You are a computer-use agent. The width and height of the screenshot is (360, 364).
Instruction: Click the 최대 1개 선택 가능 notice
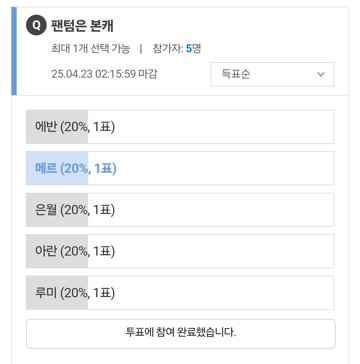[x=90, y=49]
